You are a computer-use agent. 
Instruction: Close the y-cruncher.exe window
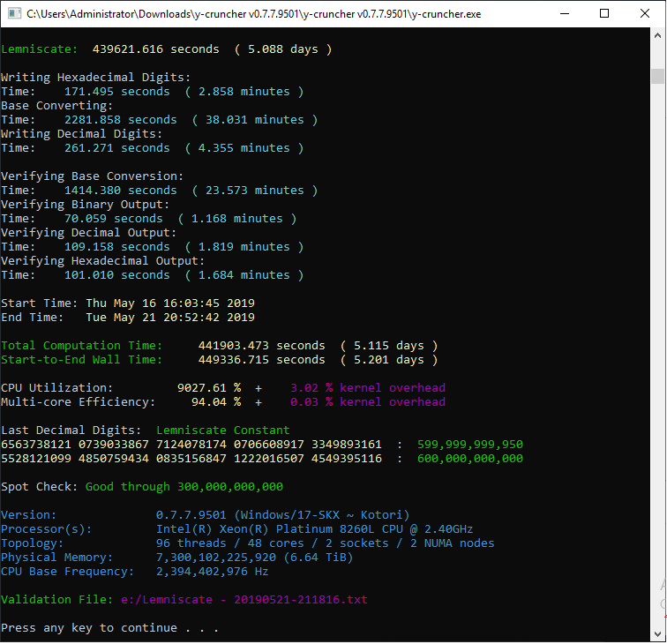[x=645, y=13]
